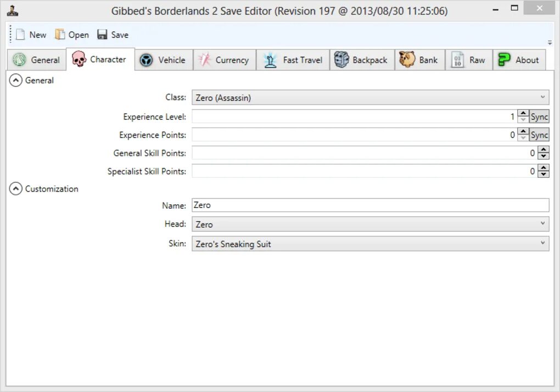Go to the Fast Travel tab
The height and width of the screenshot is (392, 560).
293,60
